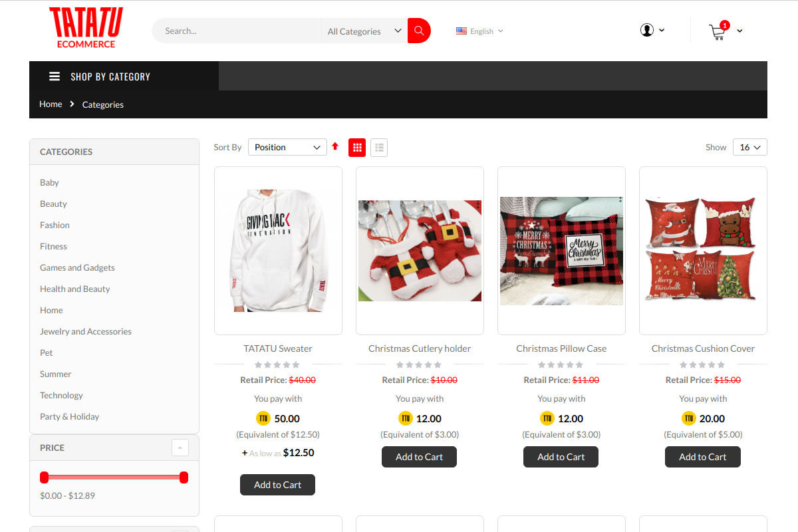Go to Home breadcrumb link
This screenshot has height=532, width=798.
click(51, 104)
